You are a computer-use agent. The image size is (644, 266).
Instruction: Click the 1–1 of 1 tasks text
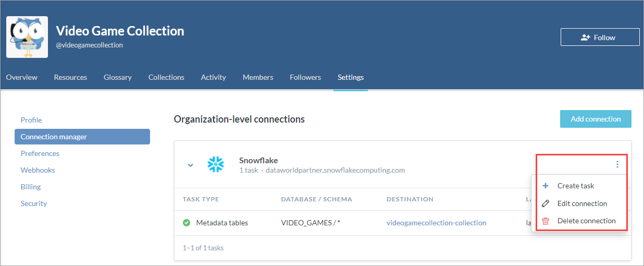(x=203, y=248)
